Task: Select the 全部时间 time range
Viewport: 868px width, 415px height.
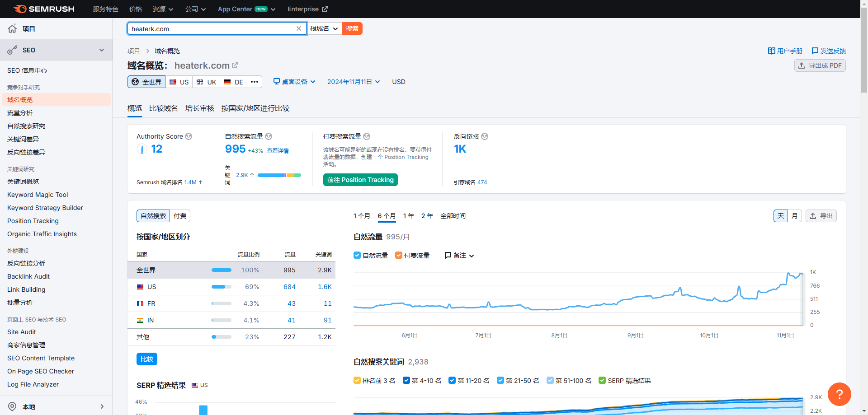Action: point(453,216)
